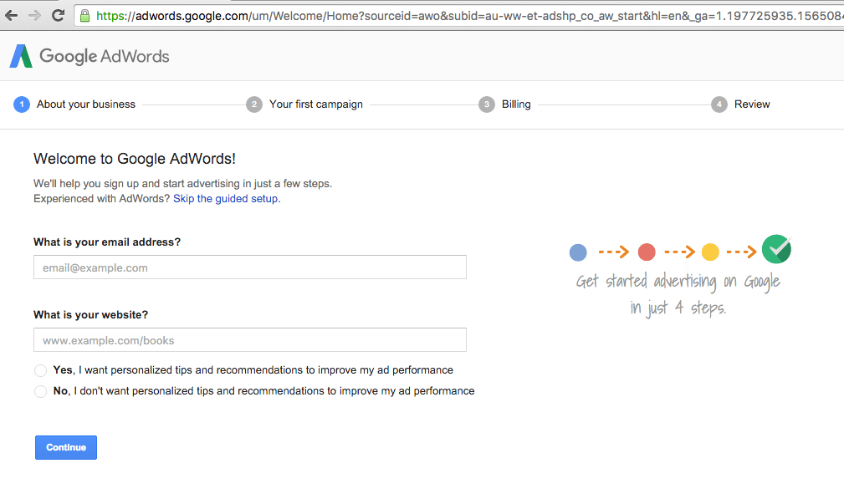Jump to the Review step
The width and height of the screenshot is (844, 504).
[x=752, y=104]
